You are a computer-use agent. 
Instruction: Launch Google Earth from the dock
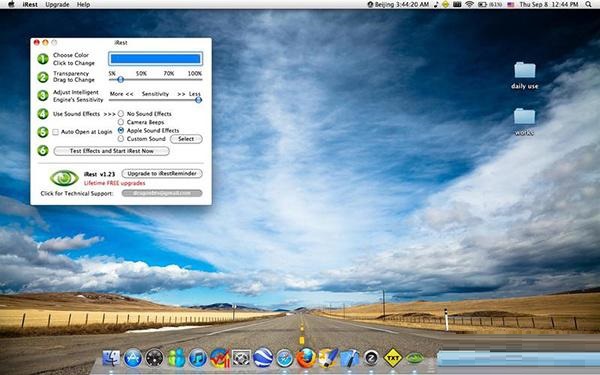point(263,358)
